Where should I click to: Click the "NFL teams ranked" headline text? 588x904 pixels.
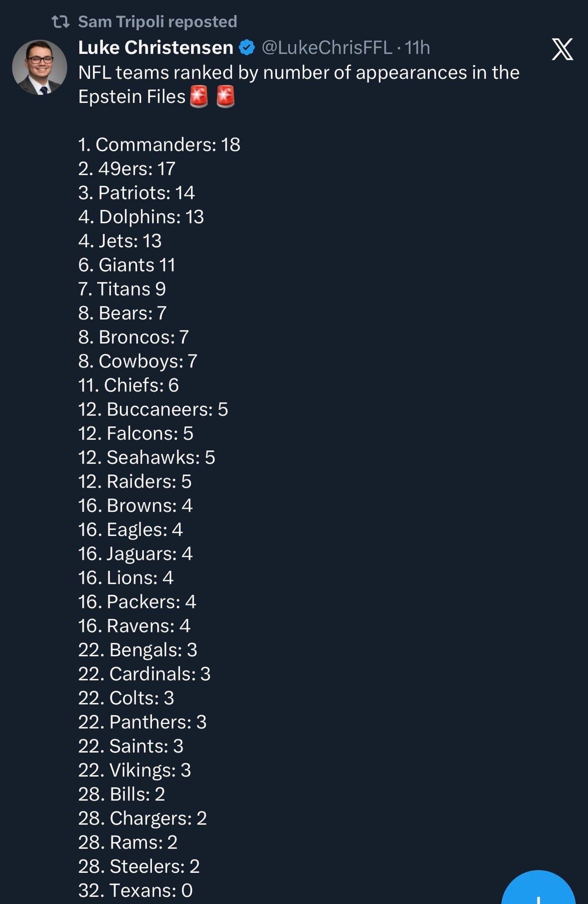[299, 73]
